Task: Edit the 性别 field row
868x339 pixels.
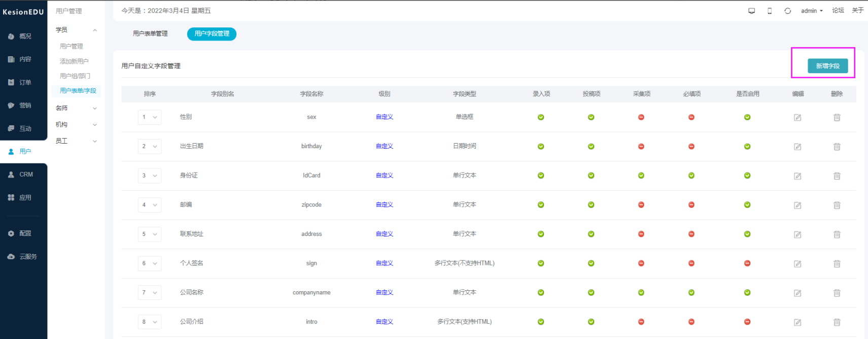Action: [x=797, y=117]
